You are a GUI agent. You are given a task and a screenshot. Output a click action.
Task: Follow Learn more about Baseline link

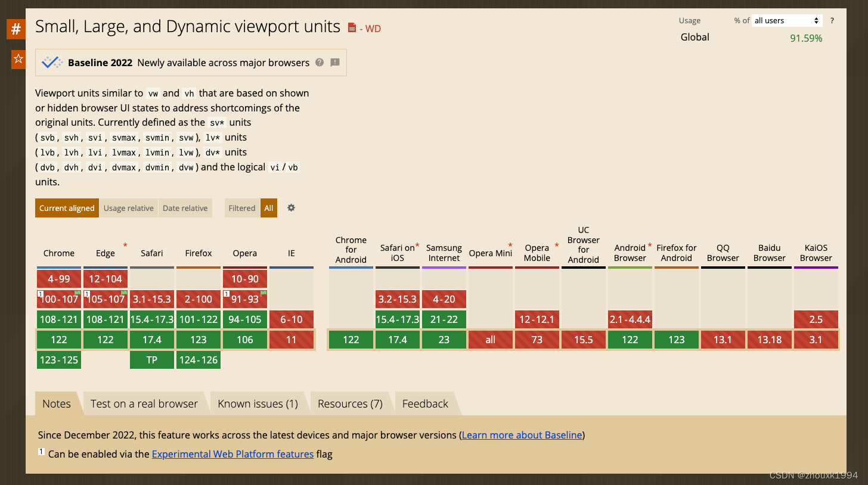[x=522, y=435]
